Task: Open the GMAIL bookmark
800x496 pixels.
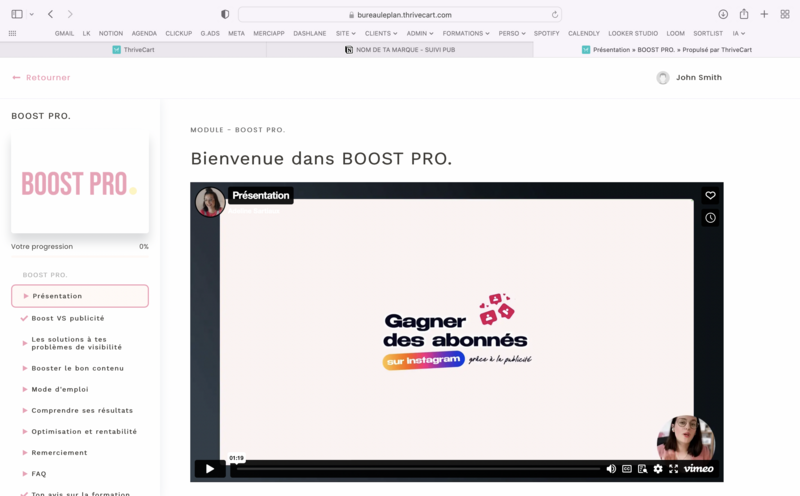Action: 64,33
